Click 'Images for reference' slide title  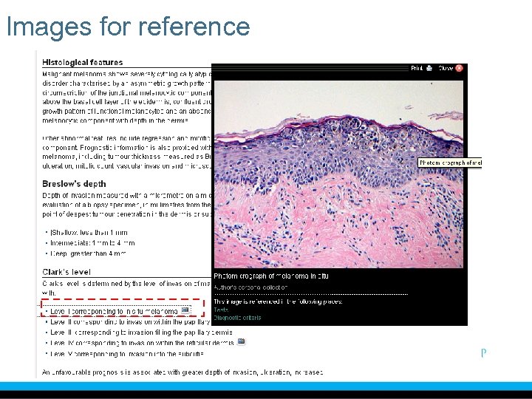[x=129, y=27]
